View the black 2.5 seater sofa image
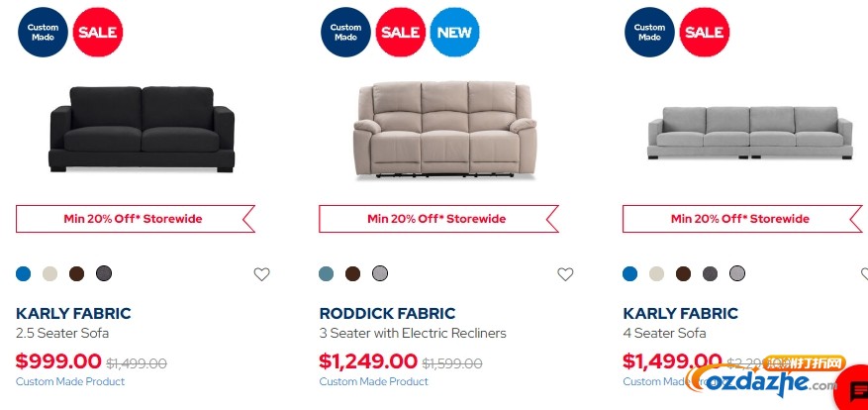Screen dimensions: 868x410 143,129
